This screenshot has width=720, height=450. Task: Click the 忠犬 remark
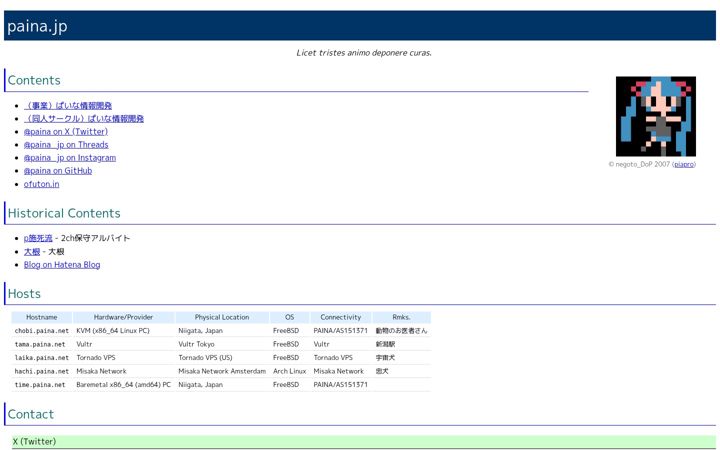[382, 371]
